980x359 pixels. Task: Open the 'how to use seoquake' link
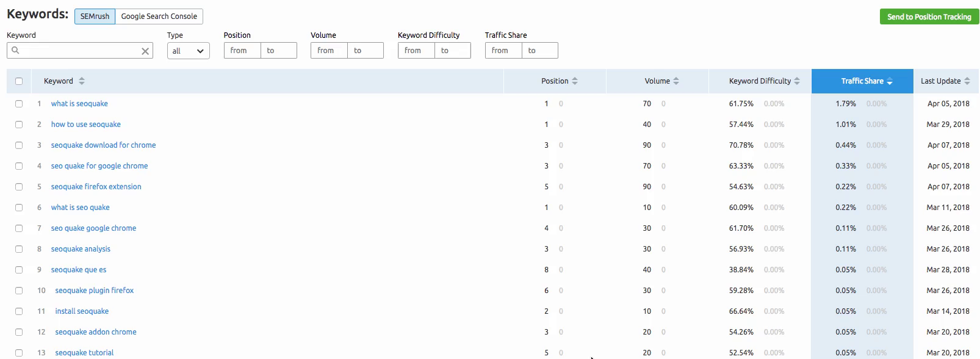click(86, 125)
